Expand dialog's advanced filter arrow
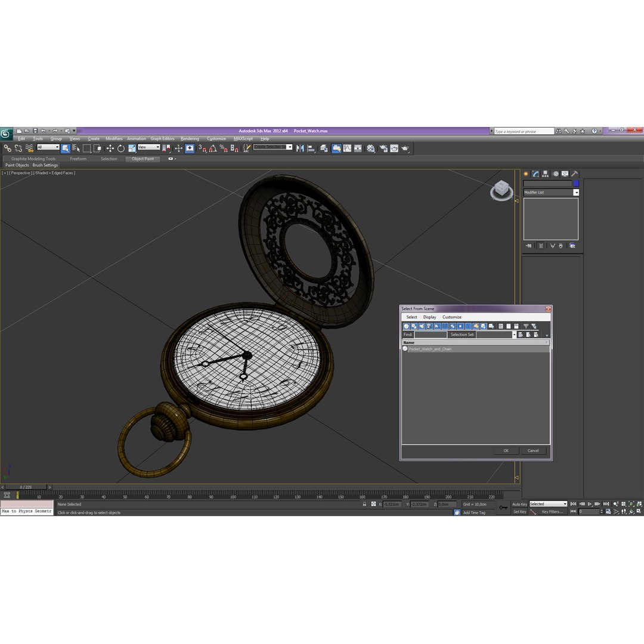This screenshot has height=644, width=644. coord(547,335)
